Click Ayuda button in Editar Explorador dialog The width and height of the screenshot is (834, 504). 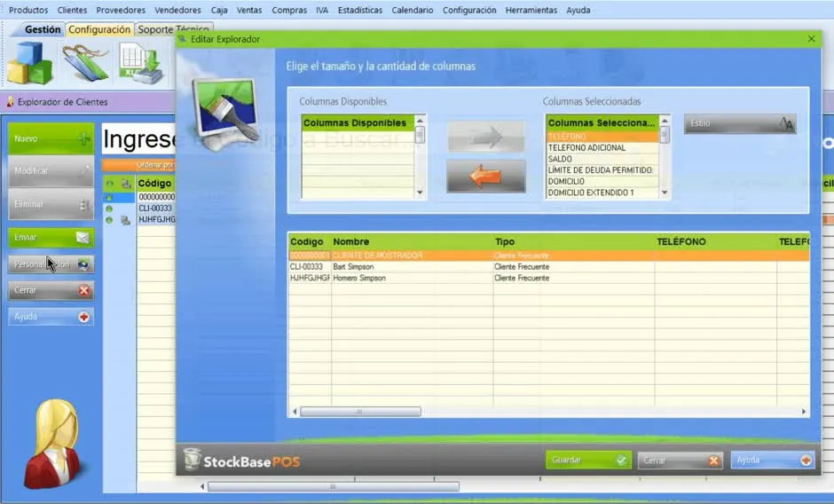click(773, 460)
